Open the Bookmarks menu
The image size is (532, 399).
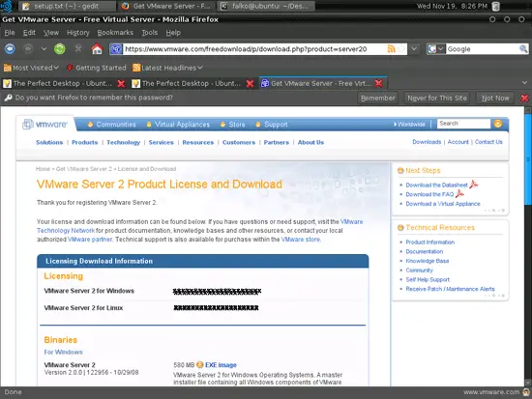(115, 33)
